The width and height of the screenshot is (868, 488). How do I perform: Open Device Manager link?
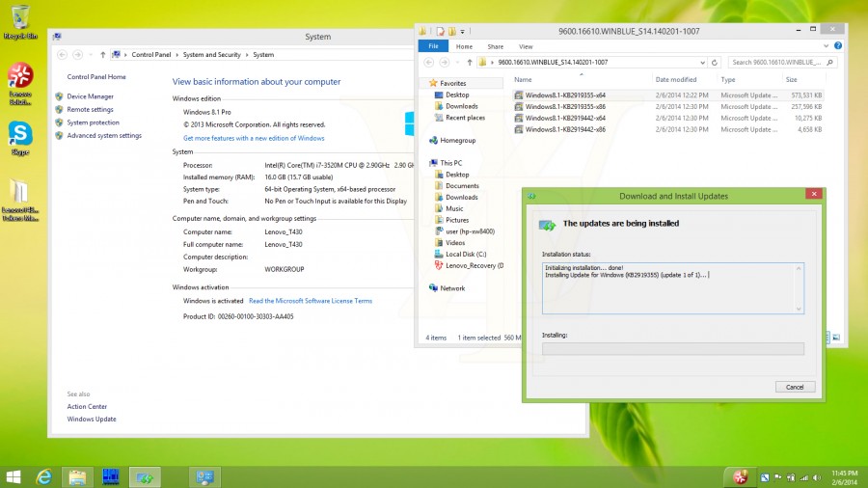[x=91, y=96]
